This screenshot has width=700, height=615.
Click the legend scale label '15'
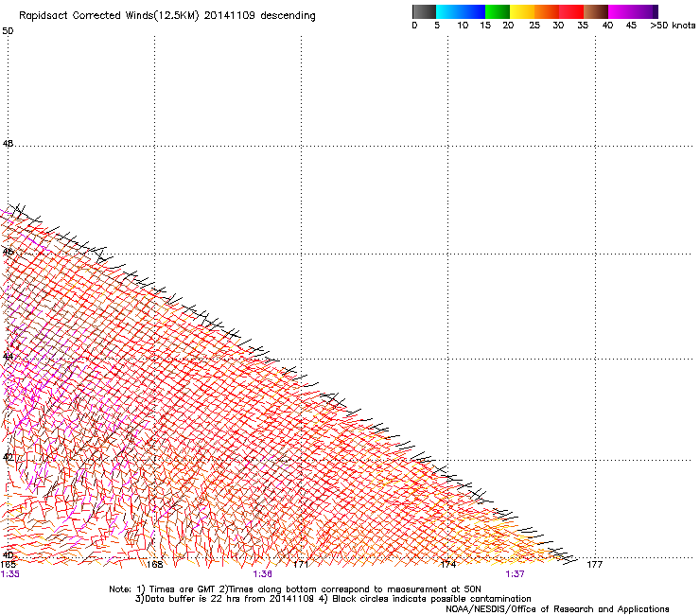click(485, 26)
